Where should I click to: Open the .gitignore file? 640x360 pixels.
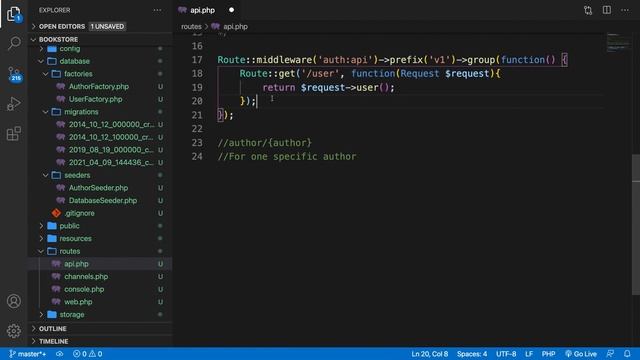[x=100, y=213]
